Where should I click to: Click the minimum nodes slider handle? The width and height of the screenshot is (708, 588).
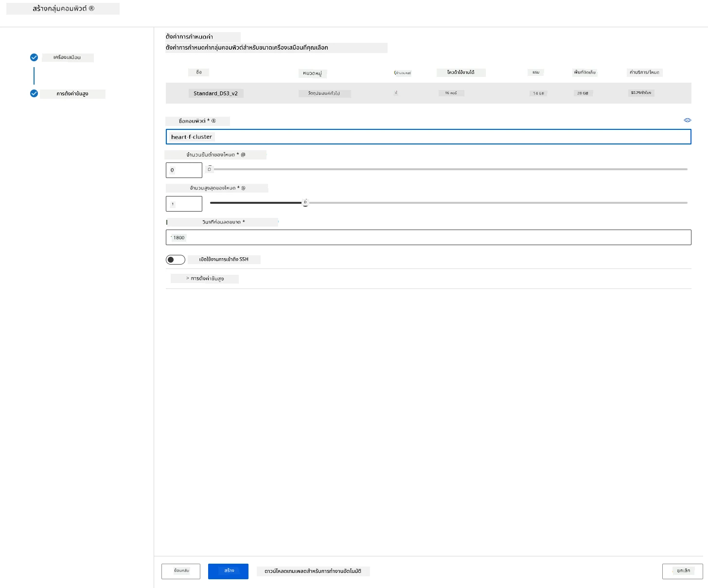210,169
